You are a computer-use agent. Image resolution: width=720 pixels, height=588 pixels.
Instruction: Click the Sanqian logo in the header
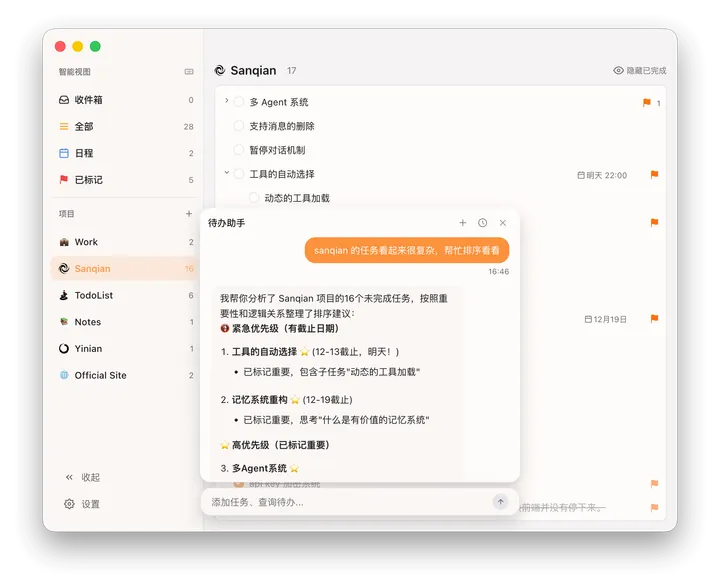click(220, 70)
